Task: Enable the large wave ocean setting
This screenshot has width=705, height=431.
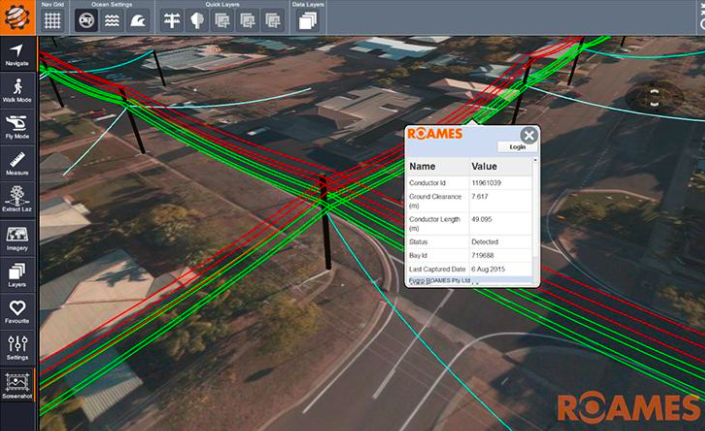Action: [139, 20]
